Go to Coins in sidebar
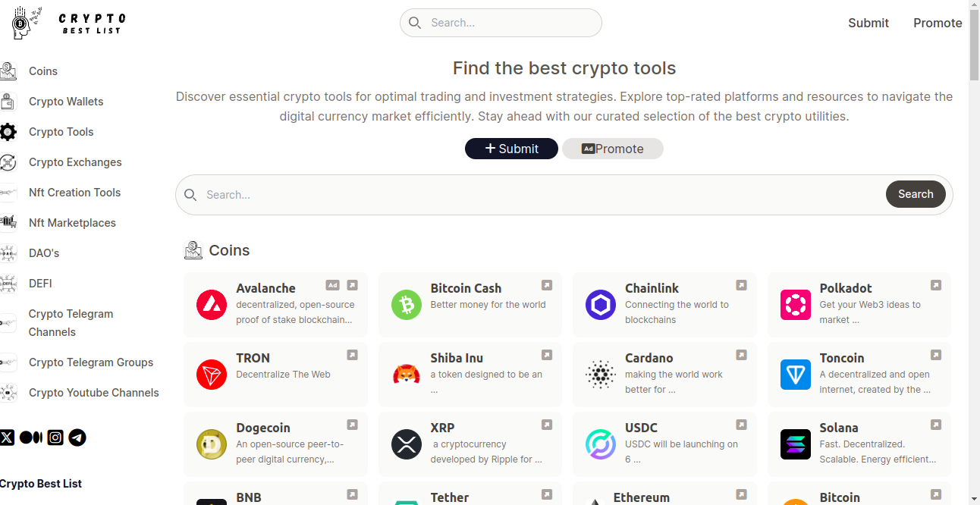Viewport: 980px width, 505px height. (x=43, y=71)
